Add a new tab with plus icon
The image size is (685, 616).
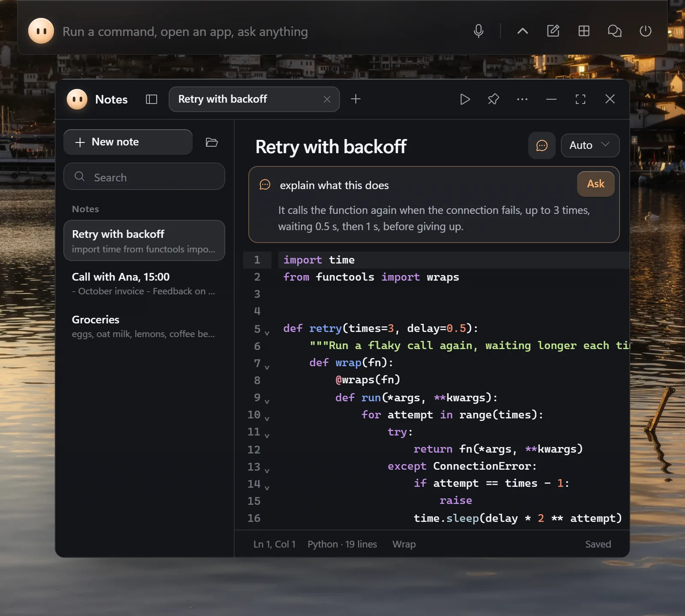[356, 99]
